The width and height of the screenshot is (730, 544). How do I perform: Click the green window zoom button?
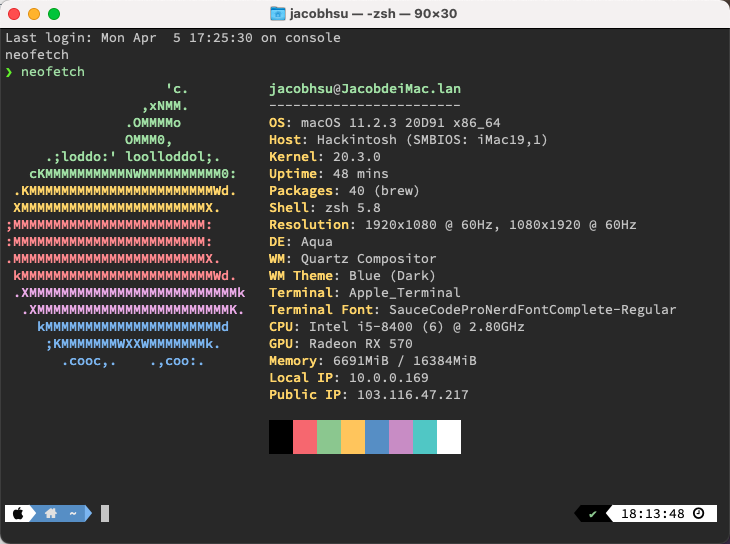(54, 14)
